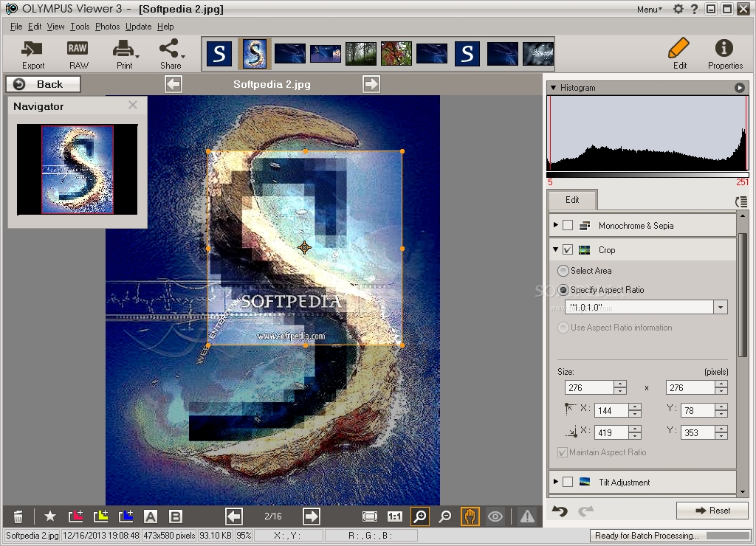The height and width of the screenshot is (546, 756).
Task: Select the zoom-out magnifier tool
Action: (x=445, y=516)
